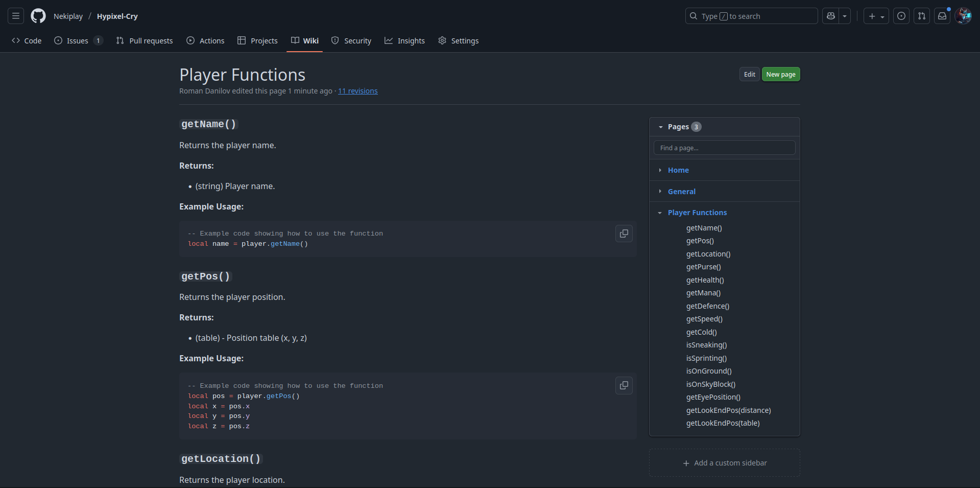Open Player Functions page in sidebar

[x=697, y=213]
